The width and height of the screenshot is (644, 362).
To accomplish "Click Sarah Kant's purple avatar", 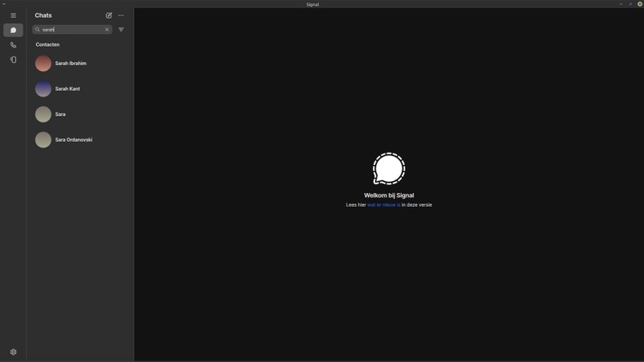I will [x=43, y=89].
